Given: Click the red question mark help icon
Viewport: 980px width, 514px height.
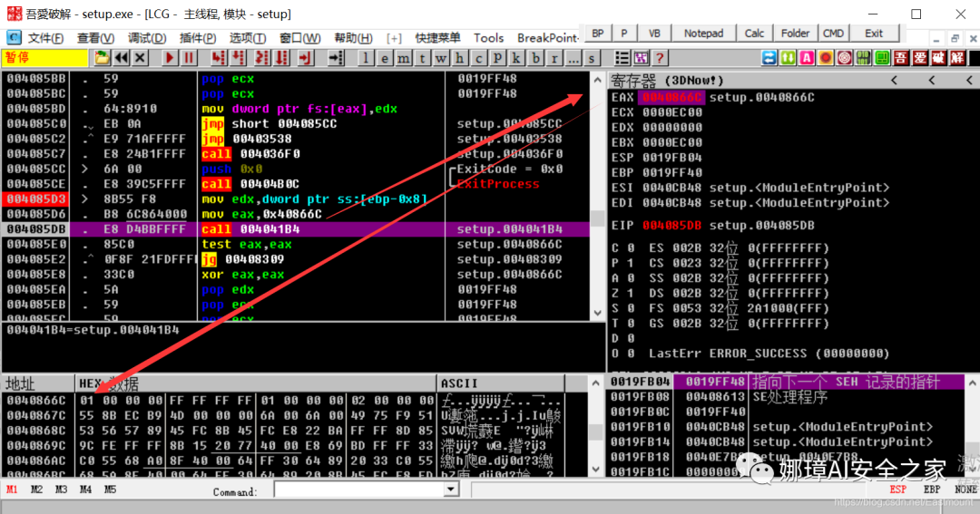Looking at the screenshot, I should 660,58.
